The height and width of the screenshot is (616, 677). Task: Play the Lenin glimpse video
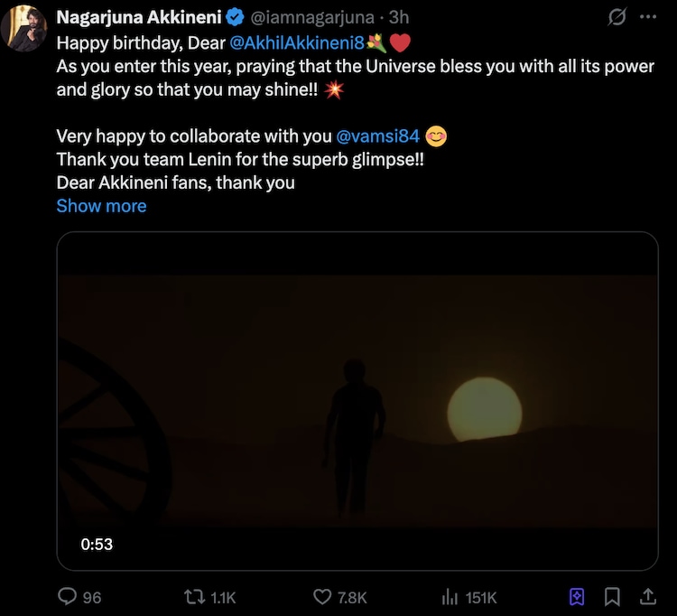pos(357,401)
